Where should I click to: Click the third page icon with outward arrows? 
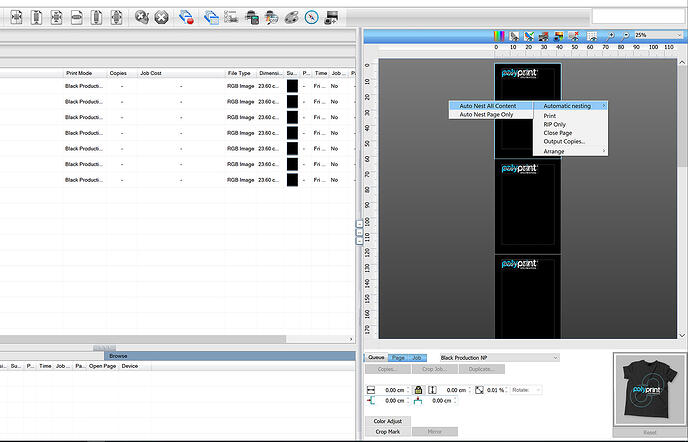(56, 18)
